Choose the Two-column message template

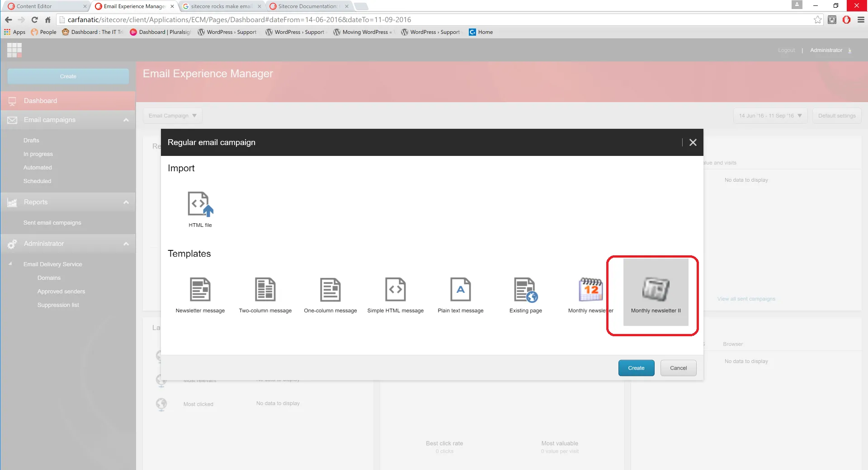point(265,295)
